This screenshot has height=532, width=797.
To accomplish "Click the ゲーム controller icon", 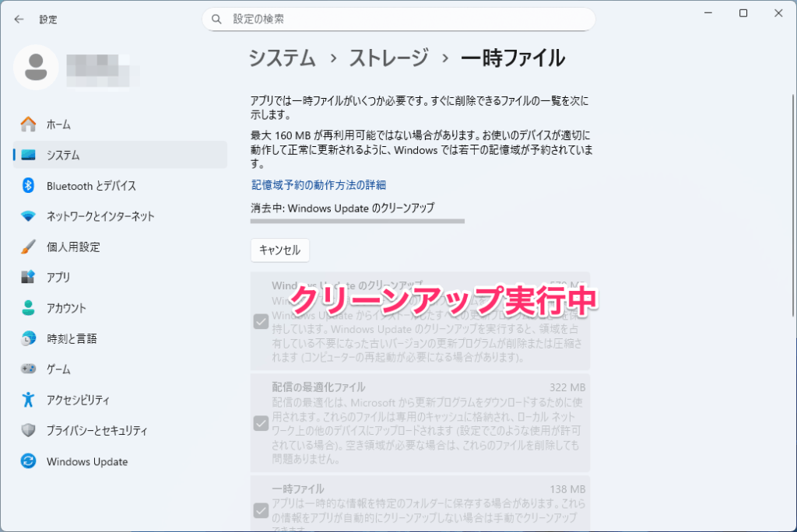I will click(29, 369).
